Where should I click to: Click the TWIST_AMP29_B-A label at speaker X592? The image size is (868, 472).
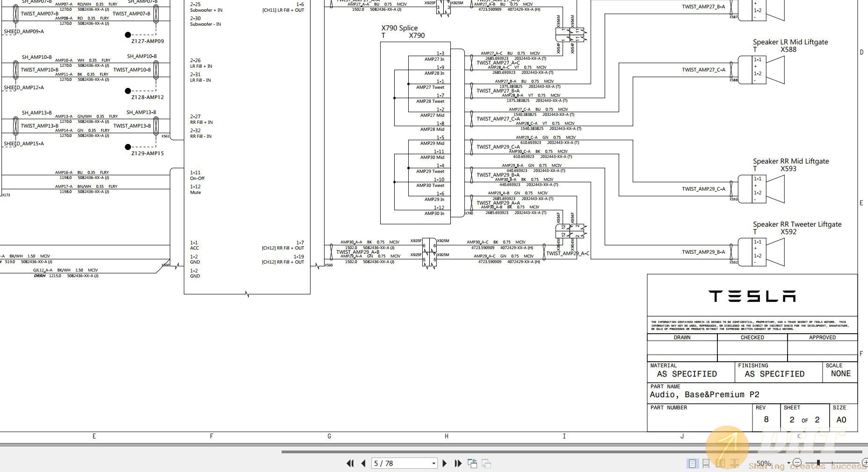(703, 252)
